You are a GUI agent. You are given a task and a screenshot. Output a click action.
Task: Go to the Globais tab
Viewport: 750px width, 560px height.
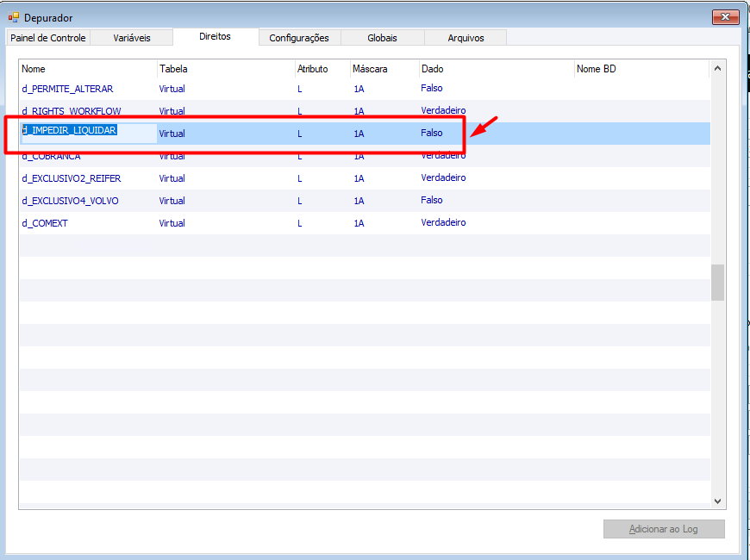[x=382, y=38]
